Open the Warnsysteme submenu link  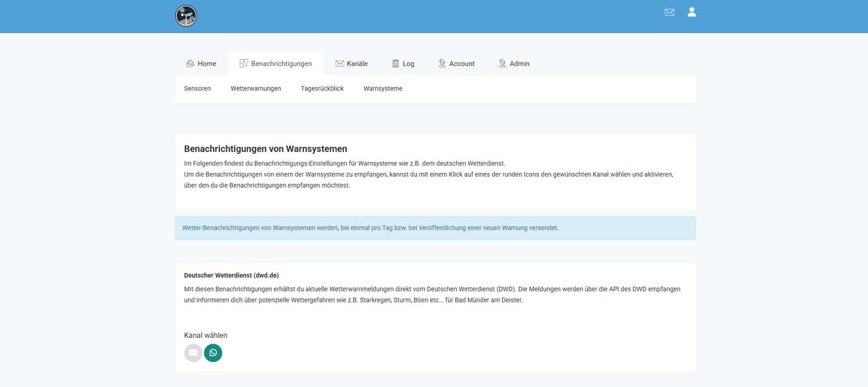click(x=383, y=89)
